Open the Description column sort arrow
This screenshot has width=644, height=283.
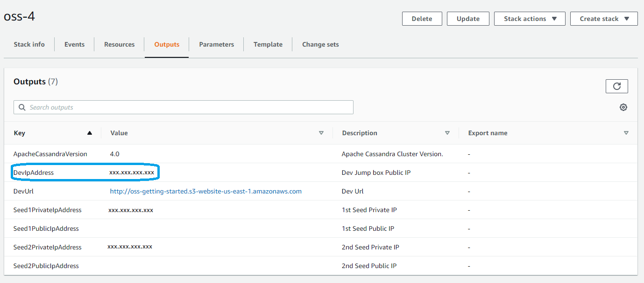pyautogui.click(x=447, y=133)
